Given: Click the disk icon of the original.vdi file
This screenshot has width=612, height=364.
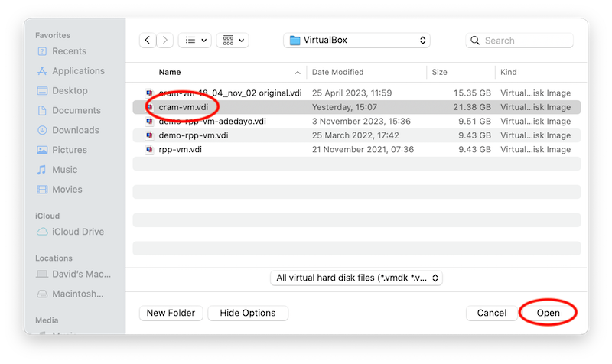Looking at the screenshot, I should (x=149, y=93).
